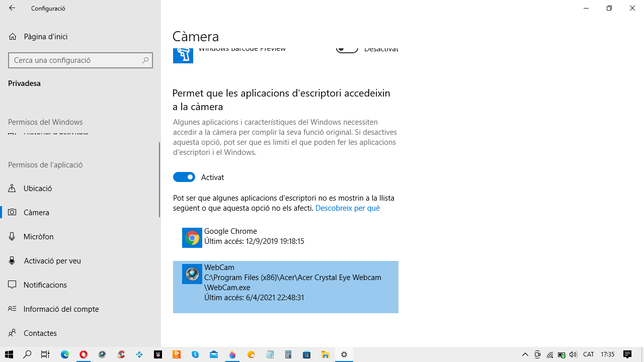Open Activació per veu settings
The width and height of the screenshot is (644, 362).
pos(80,260)
